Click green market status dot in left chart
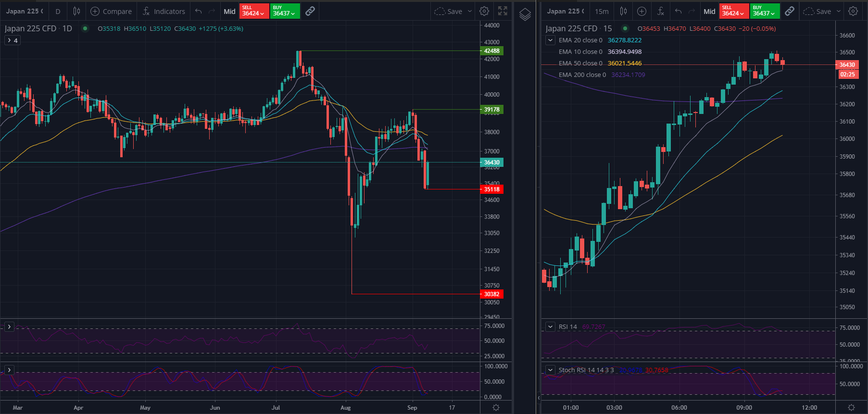 (x=85, y=28)
